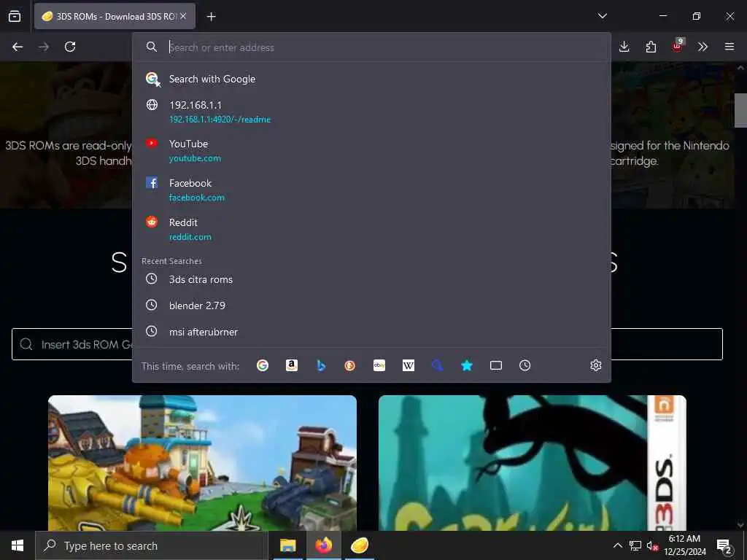Search bookmarks using the star icon
The image size is (747, 560).
click(x=467, y=365)
